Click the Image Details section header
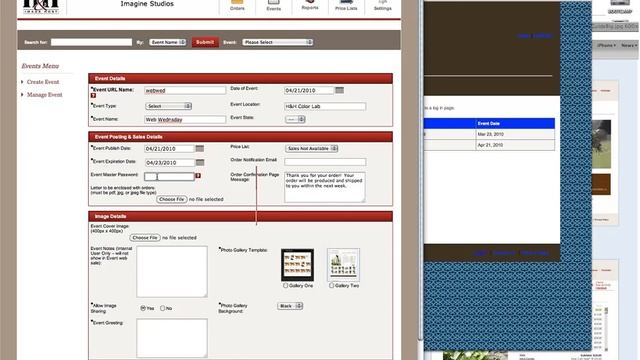The width and height of the screenshot is (640, 360). [x=240, y=216]
